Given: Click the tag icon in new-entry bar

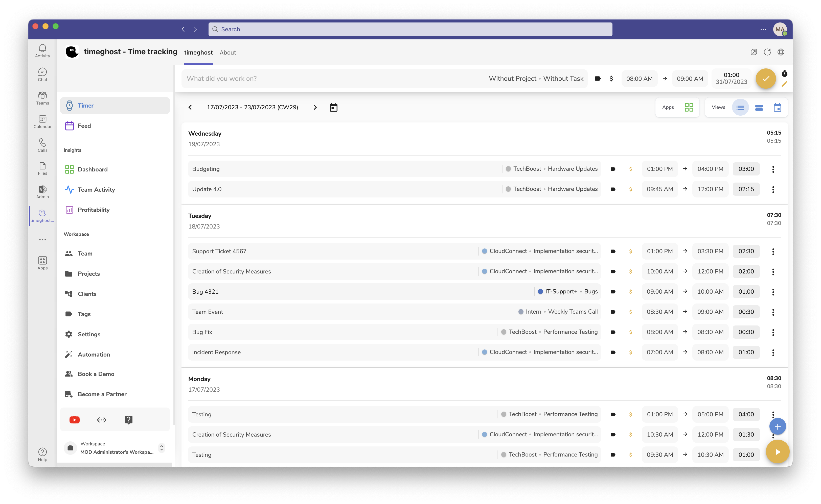Looking at the screenshot, I should [598, 79].
